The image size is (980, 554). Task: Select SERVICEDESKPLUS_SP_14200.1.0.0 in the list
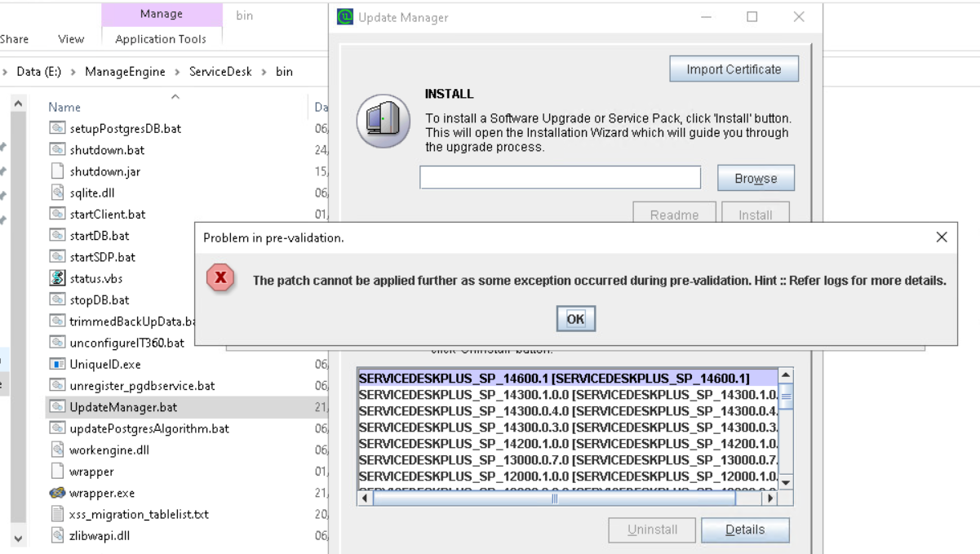(568, 444)
